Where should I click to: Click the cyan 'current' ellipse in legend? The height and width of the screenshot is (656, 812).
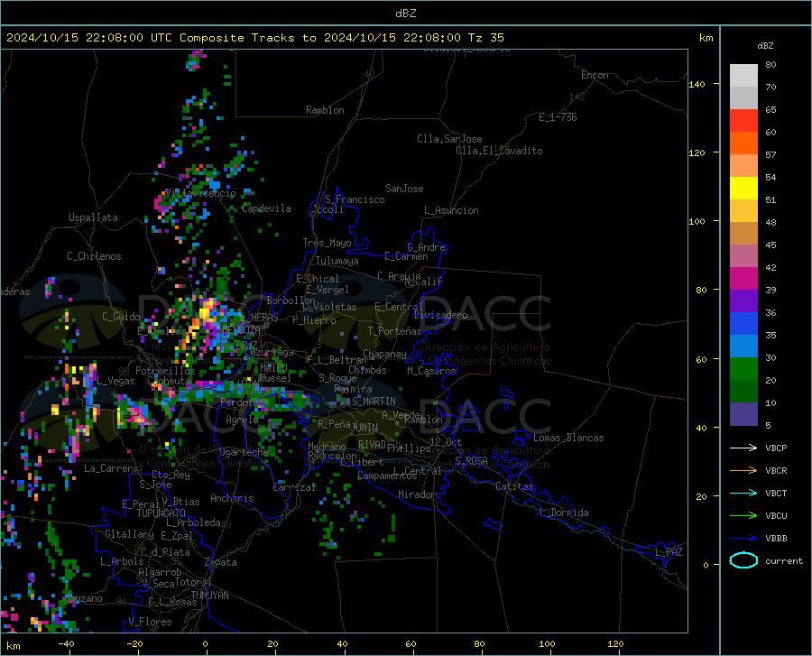[x=743, y=560]
